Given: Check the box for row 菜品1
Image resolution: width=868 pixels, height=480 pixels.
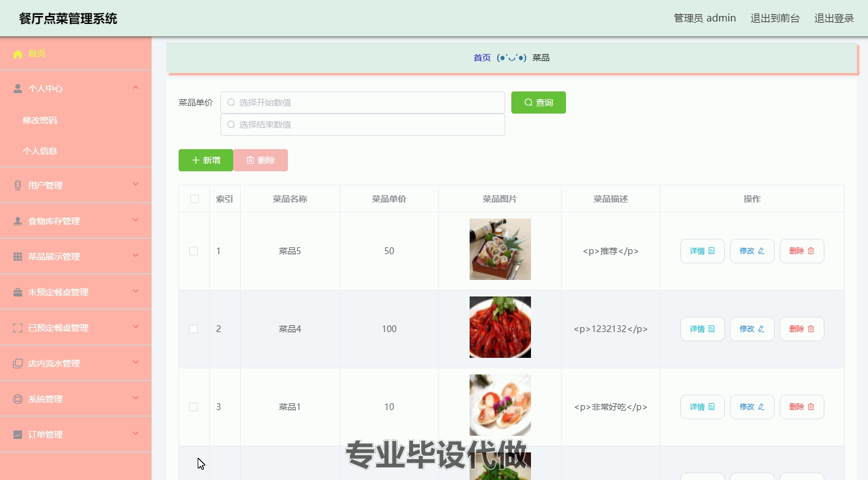Looking at the screenshot, I should [x=193, y=407].
